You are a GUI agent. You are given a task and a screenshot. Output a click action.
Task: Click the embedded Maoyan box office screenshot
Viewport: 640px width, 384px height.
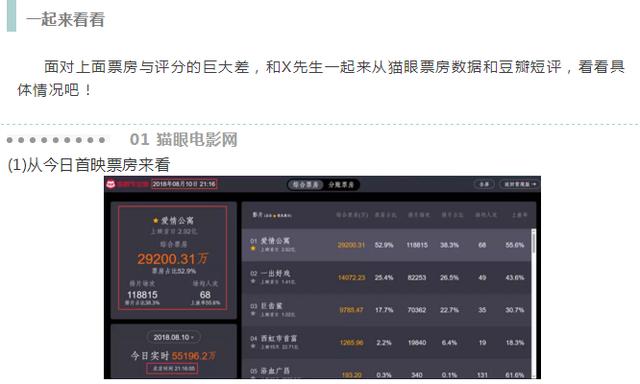pyautogui.click(x=322, y=277)
